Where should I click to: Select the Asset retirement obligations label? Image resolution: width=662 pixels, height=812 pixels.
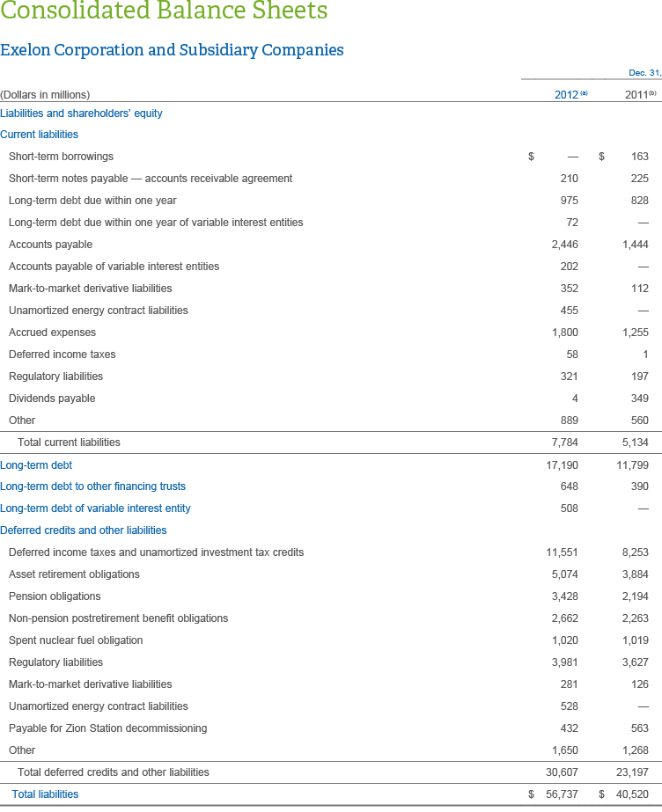pyautogui.click(x=74, y=574)
